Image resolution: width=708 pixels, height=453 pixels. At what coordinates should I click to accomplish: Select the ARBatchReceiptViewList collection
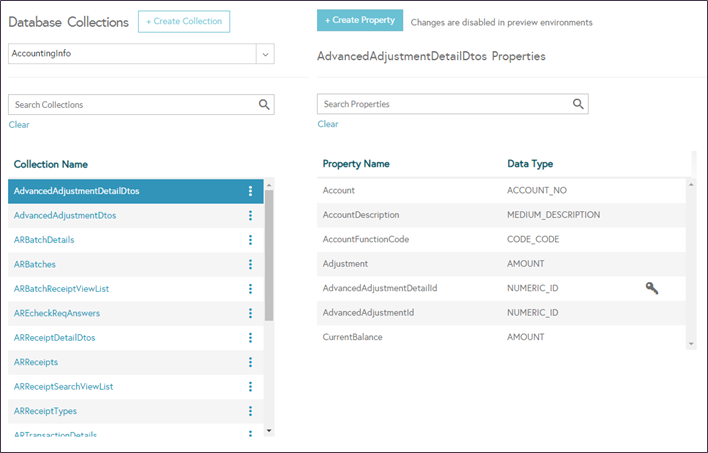(61, 289)
